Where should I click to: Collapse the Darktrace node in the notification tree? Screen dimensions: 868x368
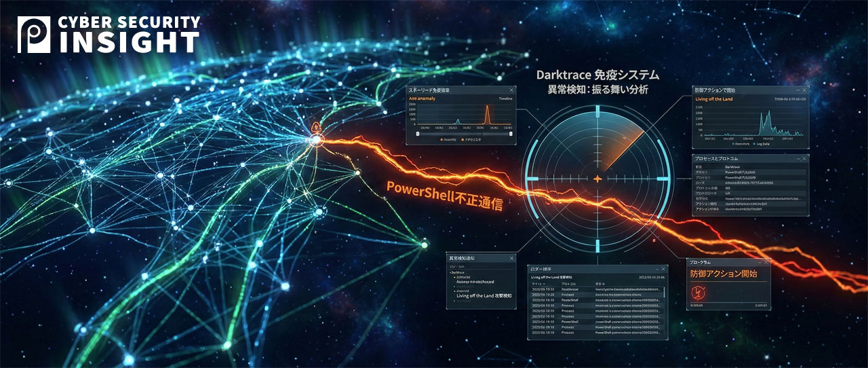(451, 272)
